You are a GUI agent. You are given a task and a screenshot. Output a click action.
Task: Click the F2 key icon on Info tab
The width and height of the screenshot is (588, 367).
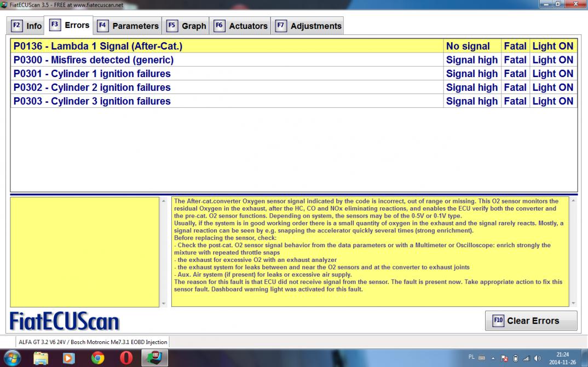(x=16, y=26)
